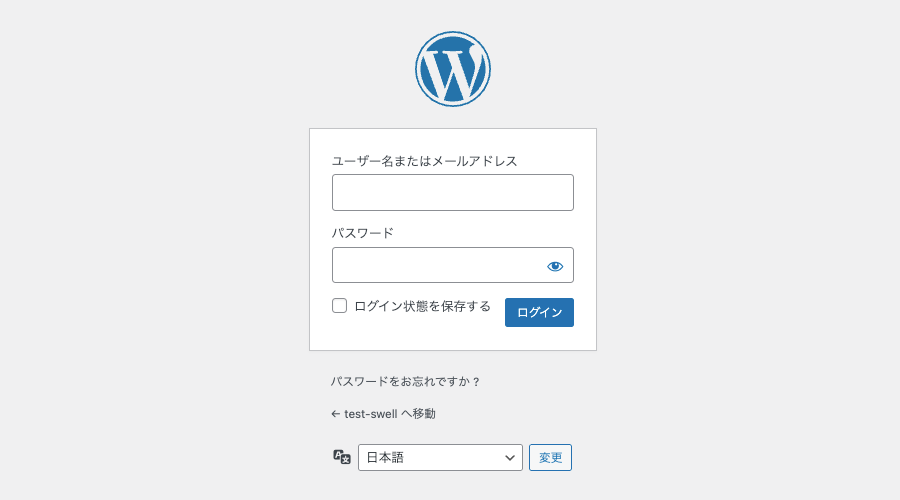The height and width of the screenshot is (500, 900).
Task: Focus the username or email input field
Action: (x=452, y=193)
